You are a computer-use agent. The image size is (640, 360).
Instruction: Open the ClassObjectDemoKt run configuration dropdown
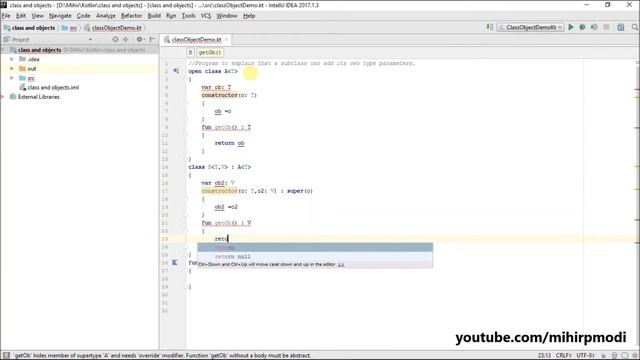click(x=531, y=27)
